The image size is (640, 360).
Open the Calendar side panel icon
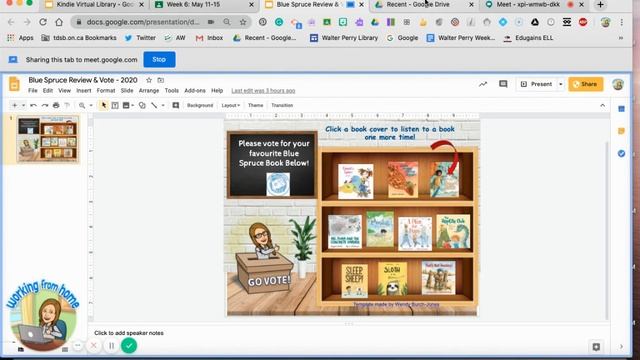[621, 109]
